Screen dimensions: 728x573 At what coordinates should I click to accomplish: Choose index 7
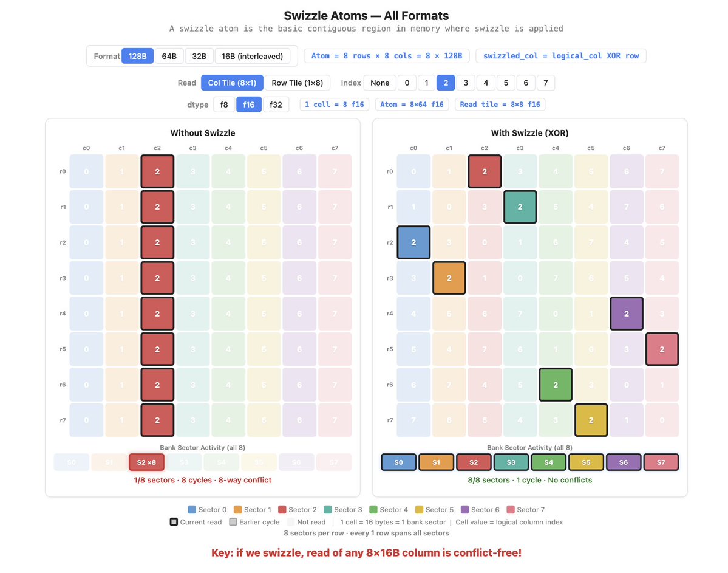(545, 83)
